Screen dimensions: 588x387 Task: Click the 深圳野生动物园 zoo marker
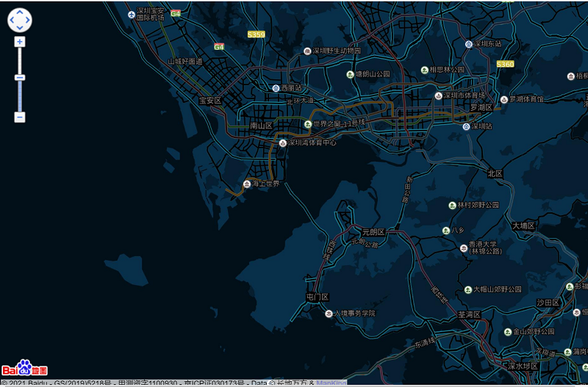click(307, 51)
